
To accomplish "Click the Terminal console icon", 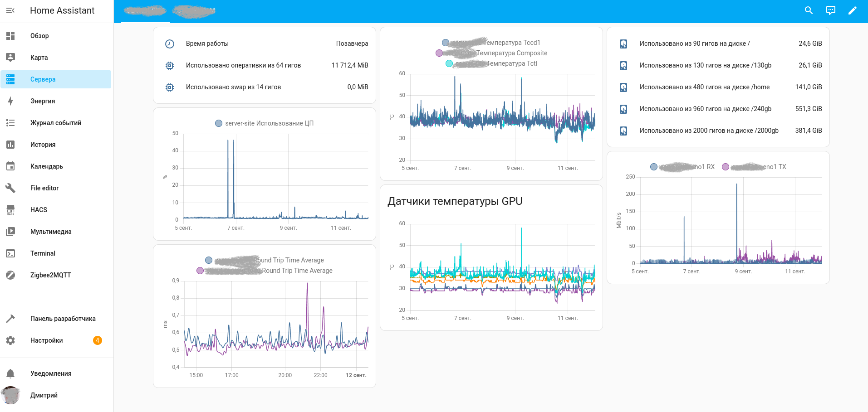I will 10,253.
